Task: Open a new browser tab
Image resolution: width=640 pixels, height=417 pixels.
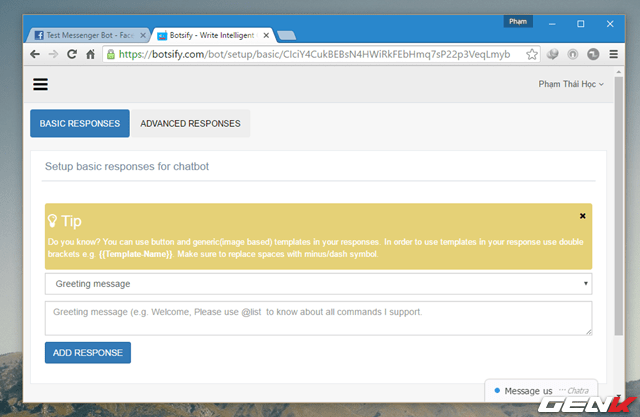Action: pos(287,36)
